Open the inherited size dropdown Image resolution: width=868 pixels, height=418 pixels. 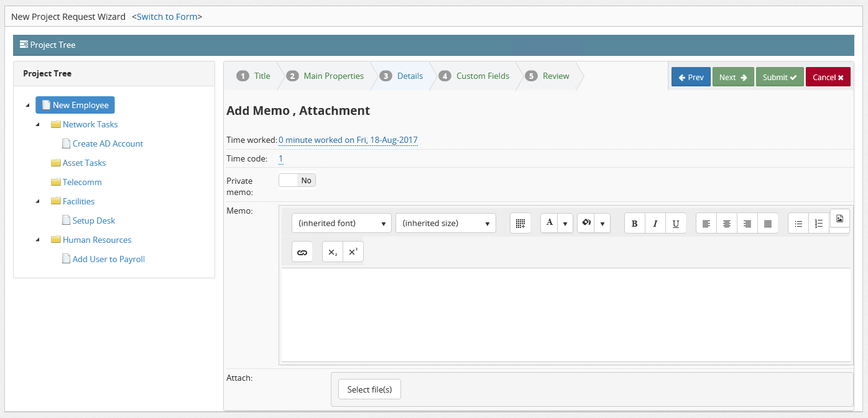pyautogui.click(x=445, y=223)
